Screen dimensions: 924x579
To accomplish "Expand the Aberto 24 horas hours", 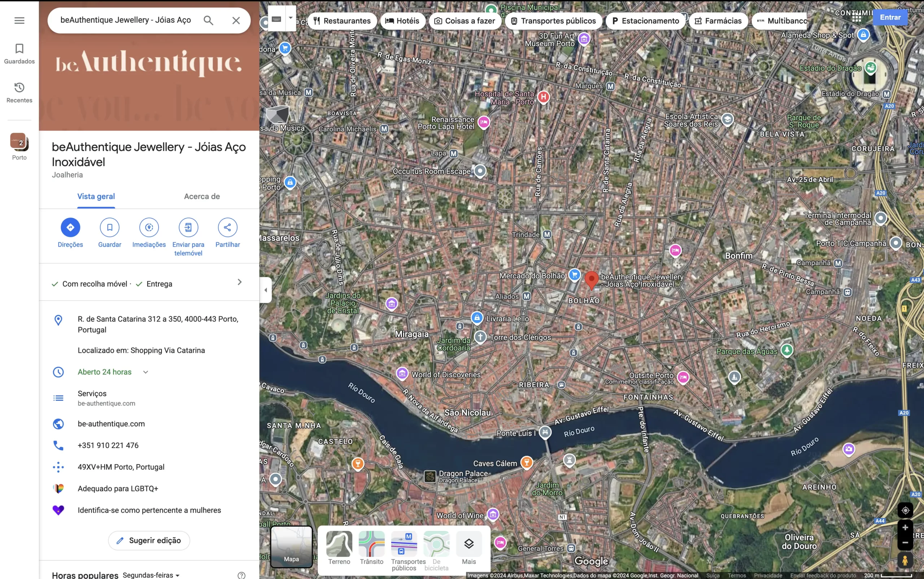I will click(145, 372).
